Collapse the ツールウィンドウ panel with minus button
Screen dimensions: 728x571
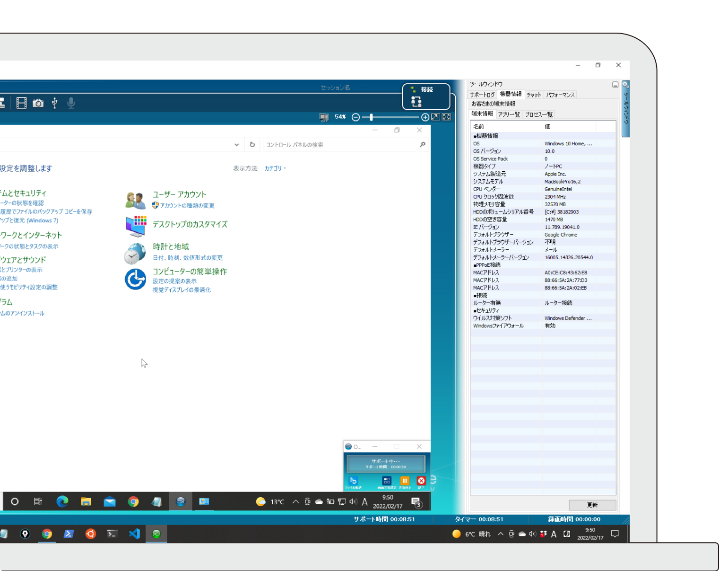[615, 85]
